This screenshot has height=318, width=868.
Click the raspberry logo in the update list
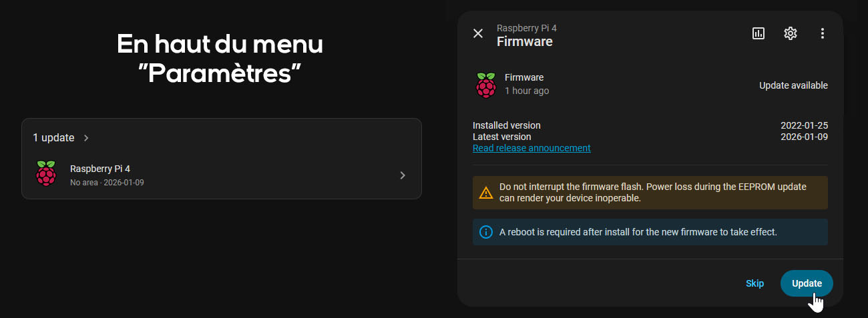pos(46,173)
